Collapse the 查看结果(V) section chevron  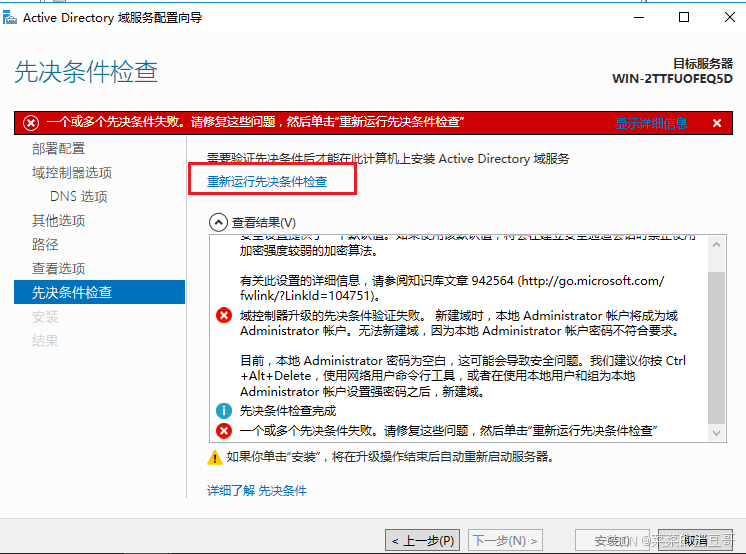[x=218, y=222]
